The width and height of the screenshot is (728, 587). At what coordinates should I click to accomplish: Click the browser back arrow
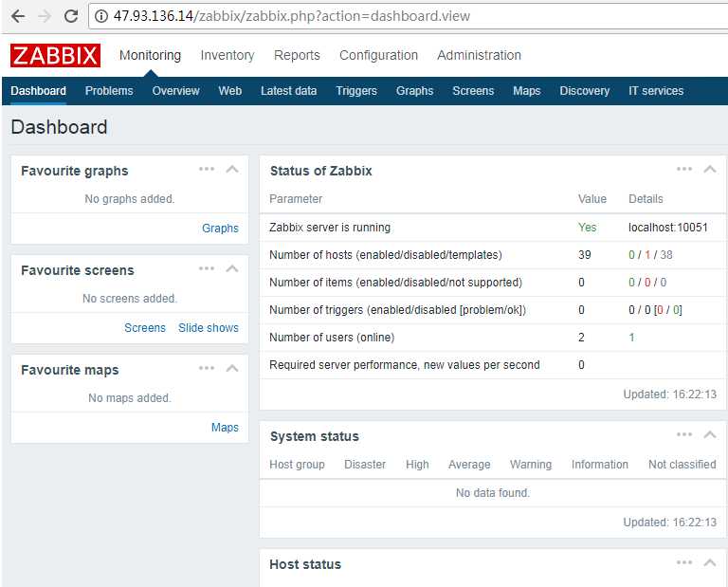click(x=18, y=16)
